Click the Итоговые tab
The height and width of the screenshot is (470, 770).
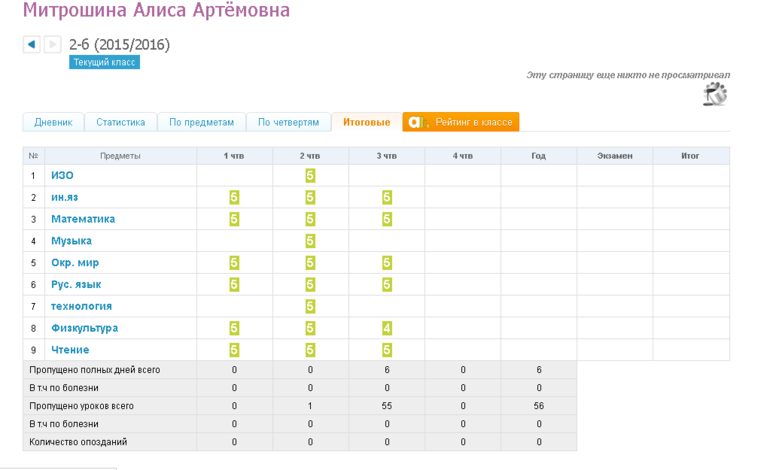366,122
